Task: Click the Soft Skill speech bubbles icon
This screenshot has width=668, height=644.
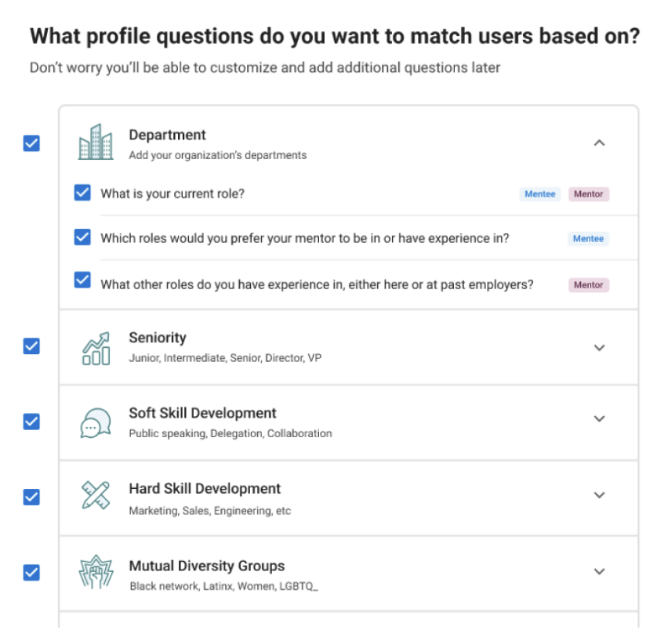Action: point(96,423)
